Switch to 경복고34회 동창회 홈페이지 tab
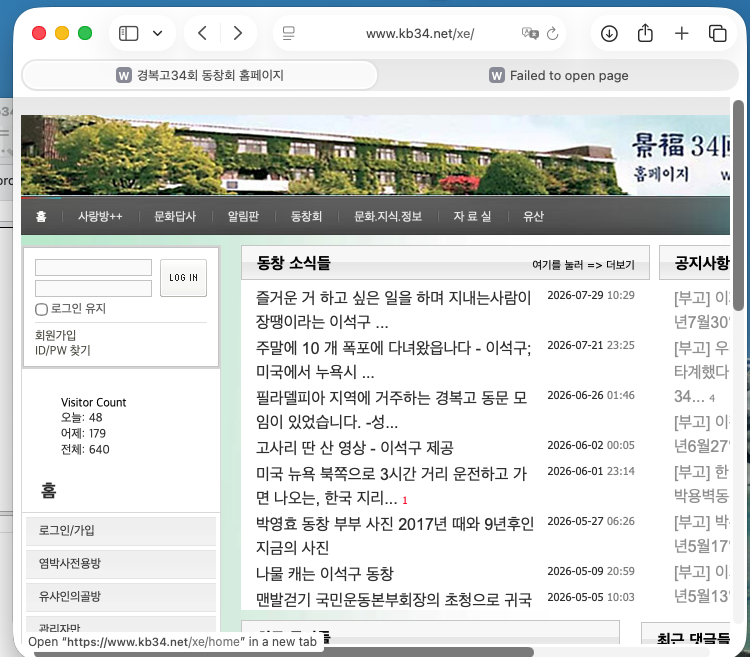This screenshot has height=657, width=750. pyautogui.click(x=200, y=75)
